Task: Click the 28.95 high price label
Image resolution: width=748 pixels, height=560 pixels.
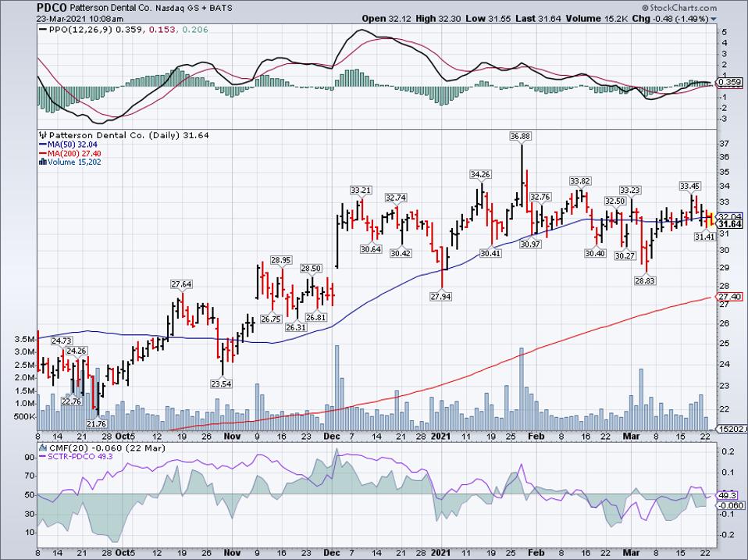Action: (281, 260)
